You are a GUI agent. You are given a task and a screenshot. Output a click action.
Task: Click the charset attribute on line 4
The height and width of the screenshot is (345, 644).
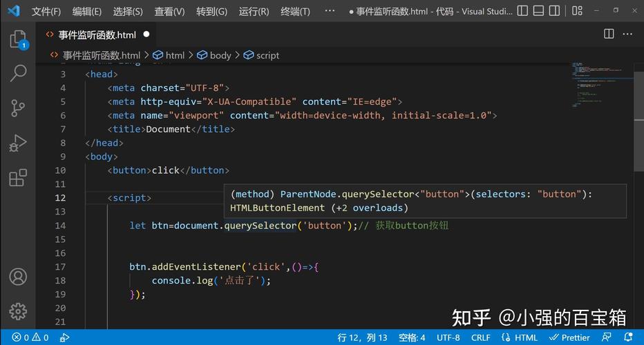tap(160, 88)
